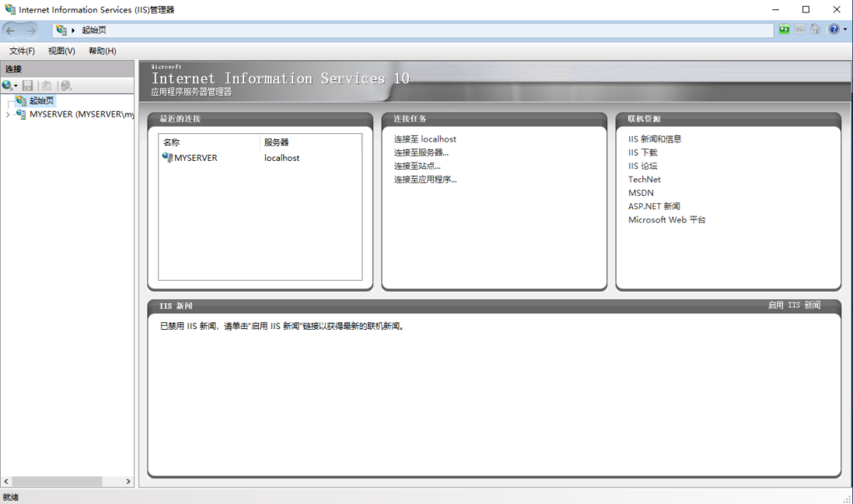Click the Forward navigation arrow
This screenshot has width=853, height=504.
[x=32, y=31]
